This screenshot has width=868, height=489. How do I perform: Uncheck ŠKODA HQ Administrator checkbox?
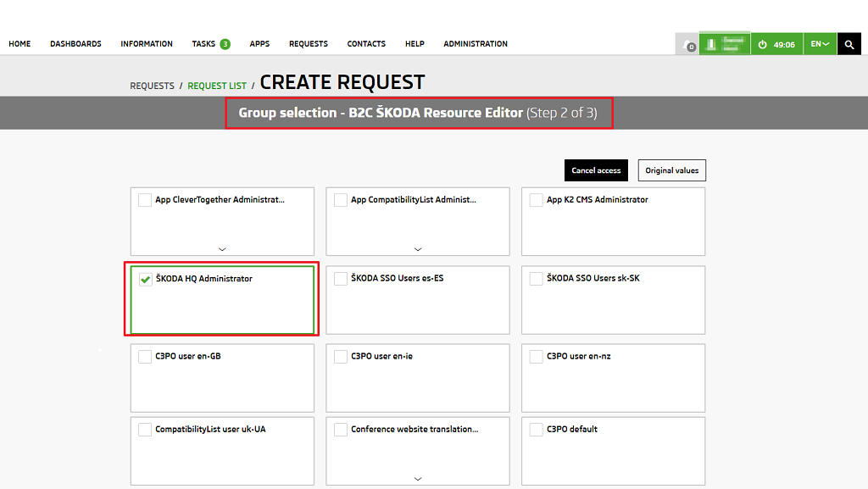point(145,279)
